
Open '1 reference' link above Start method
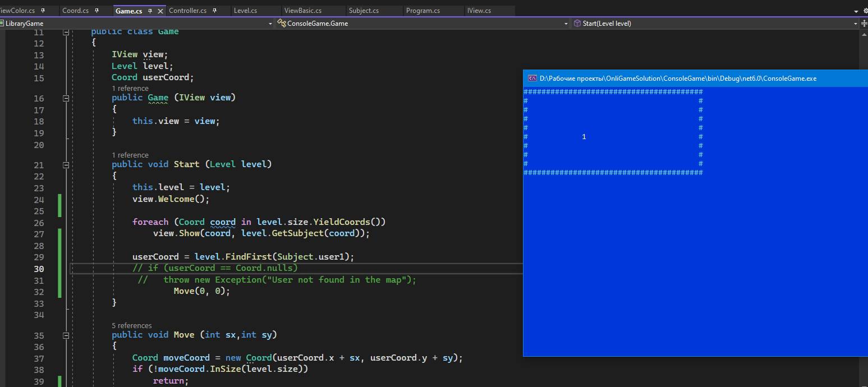coord(130,155)
